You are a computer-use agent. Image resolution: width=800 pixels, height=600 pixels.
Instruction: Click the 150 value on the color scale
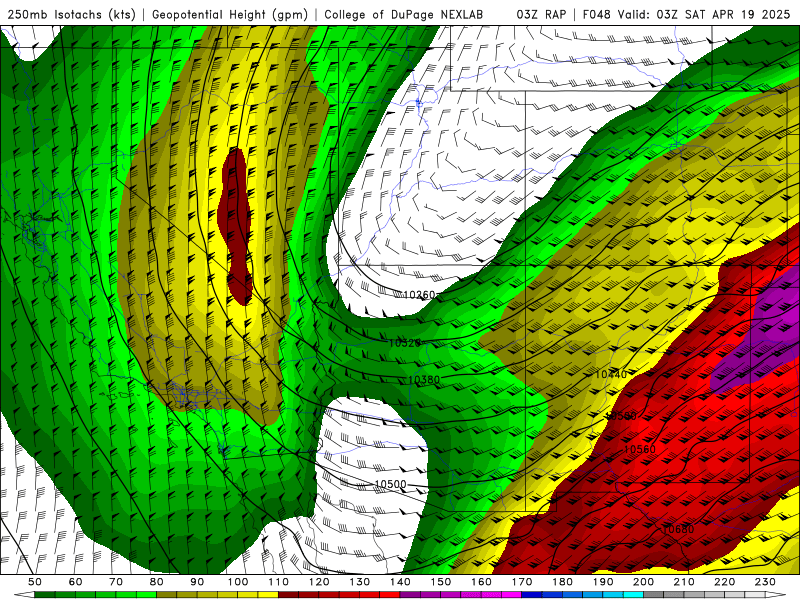tap(441, 582)
